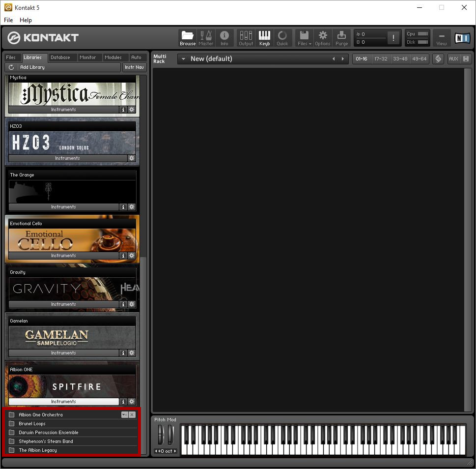476x469 pixels.
Task: Open the File menu
Action: [8, 20]
